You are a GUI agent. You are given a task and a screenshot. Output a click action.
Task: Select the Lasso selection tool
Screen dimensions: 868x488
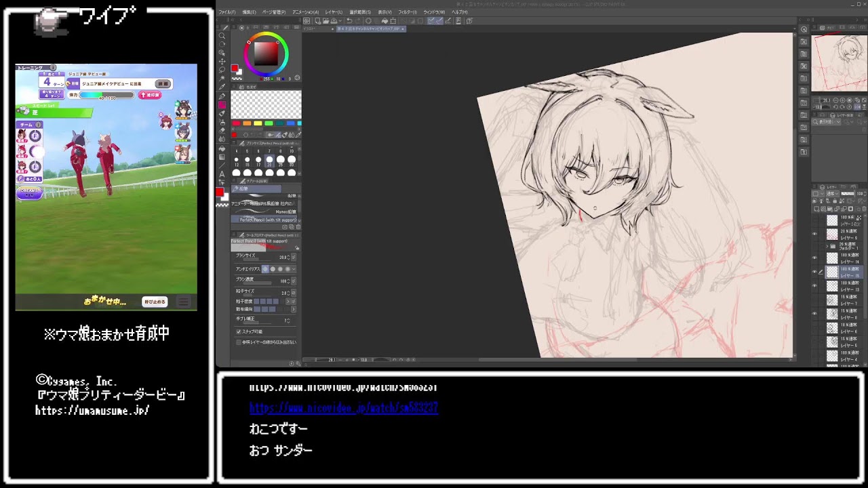(222, 70)
